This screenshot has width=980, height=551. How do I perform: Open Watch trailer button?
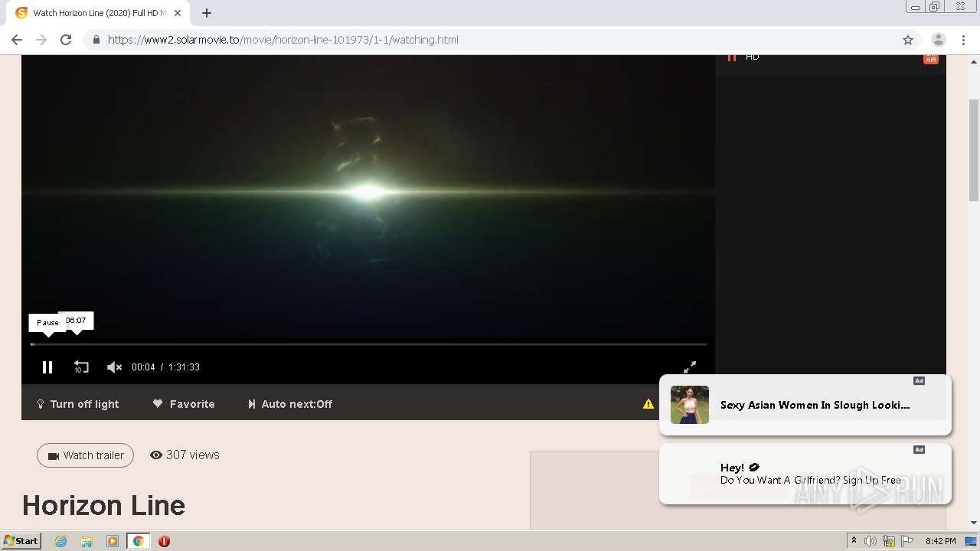[85, 455]
